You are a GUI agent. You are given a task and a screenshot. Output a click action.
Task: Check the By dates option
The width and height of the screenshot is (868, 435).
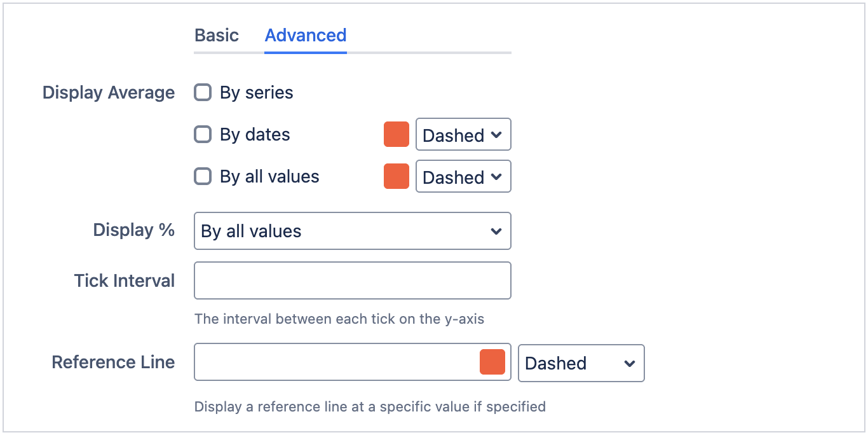(202, 134)
